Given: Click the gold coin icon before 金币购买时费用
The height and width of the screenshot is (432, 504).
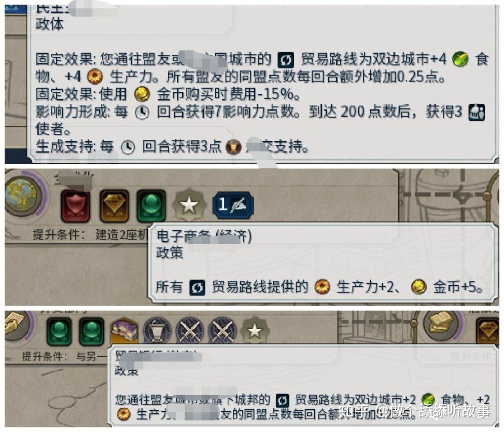Looking at the screenshot, I should [x=142, y=94].
